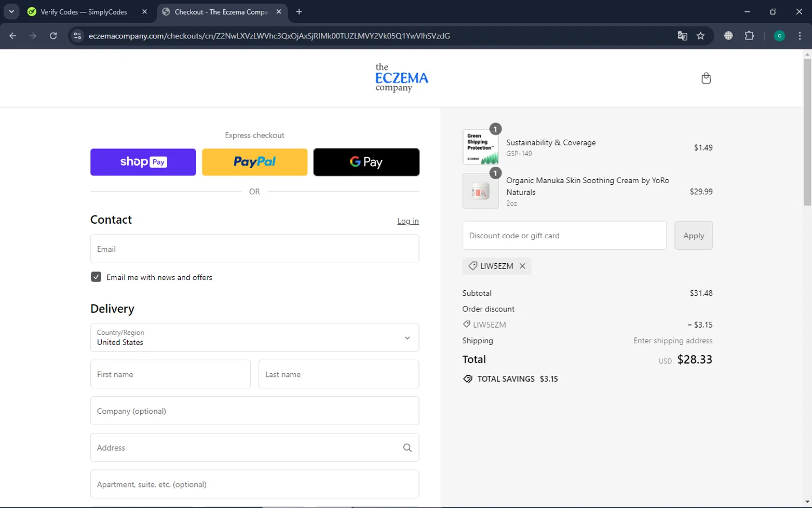
Task: Click the Subtotal $31.48 value
Action: [701, 293]
